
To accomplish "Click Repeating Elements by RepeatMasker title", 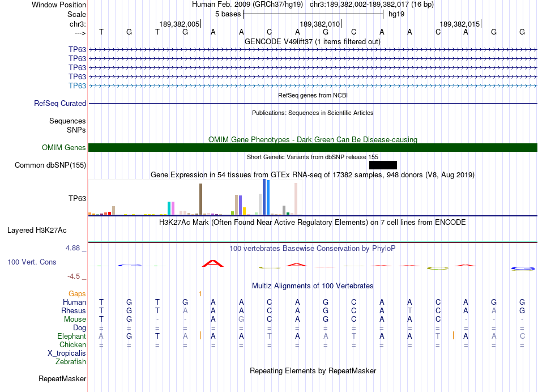I will 313,370.
